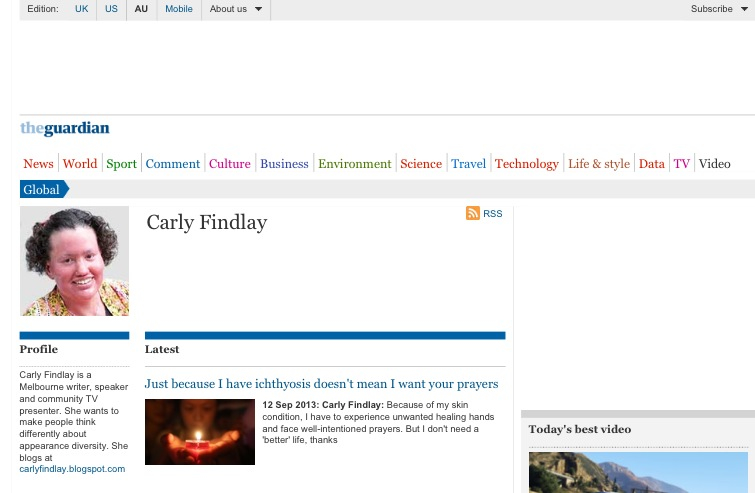Open the Sport section
Image resolution: width=755 pixels, height=493 pixels.
point(121,164)
